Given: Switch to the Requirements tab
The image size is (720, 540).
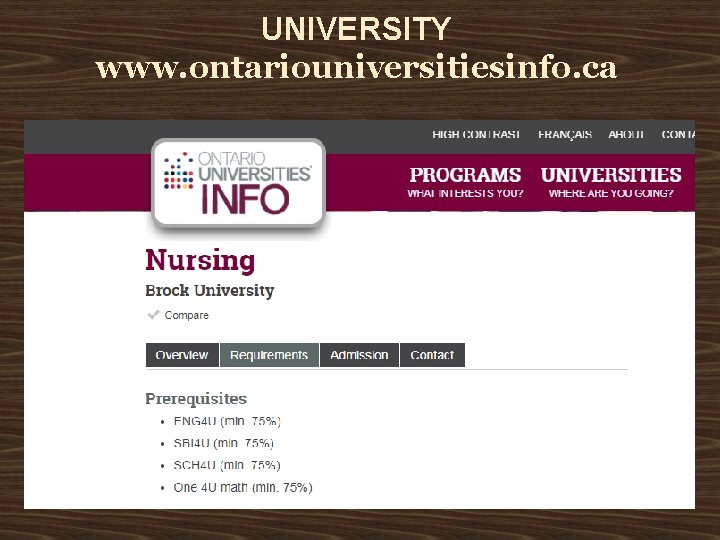Looking at the screenshot, I should [x=269, y=355].
